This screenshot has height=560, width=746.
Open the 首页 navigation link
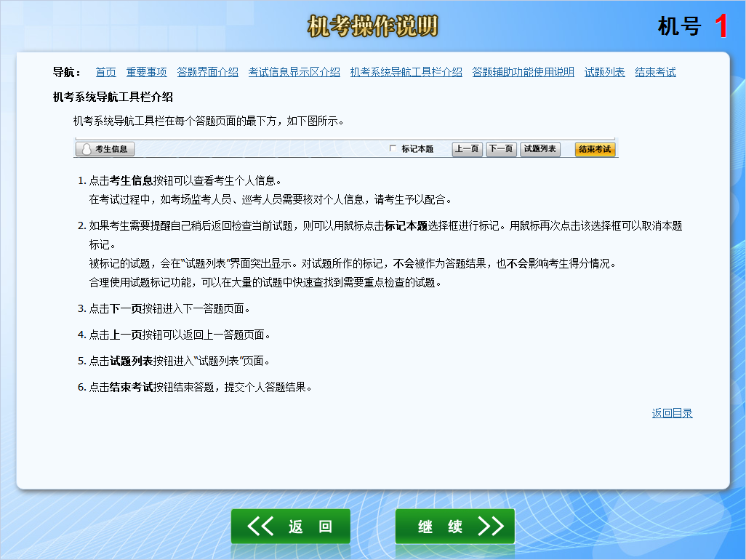point(105,72)
